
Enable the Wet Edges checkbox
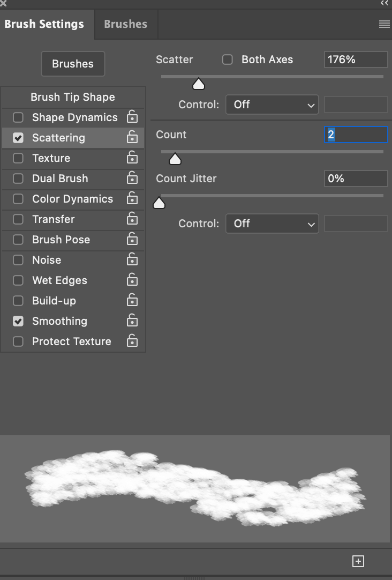point(18,280)
